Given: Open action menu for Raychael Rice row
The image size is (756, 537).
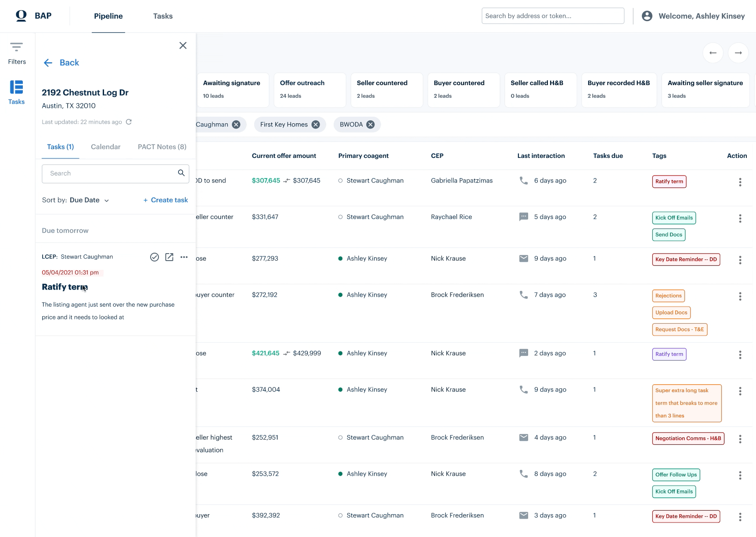Looking at the screenshot, I should [740, 218].
